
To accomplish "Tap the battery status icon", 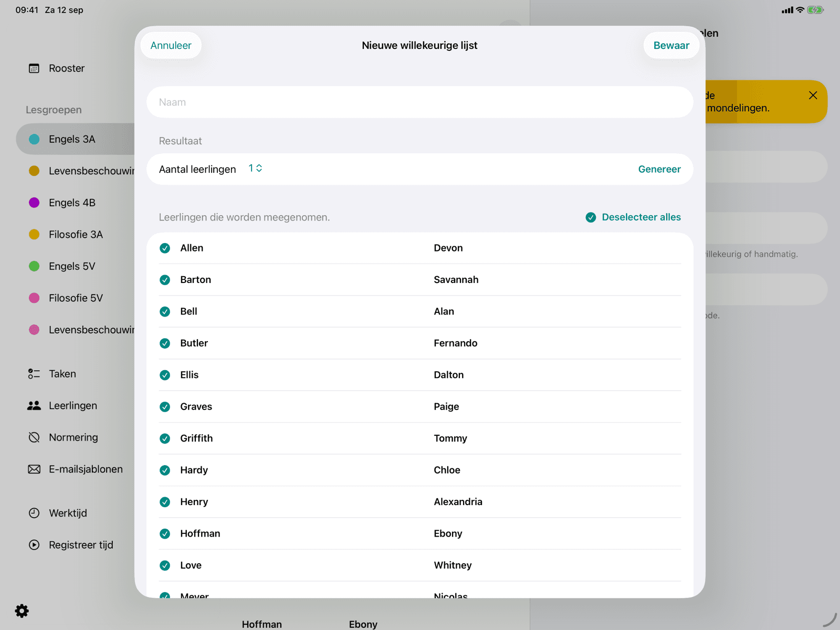I will pyautogui.click(x=815, y=10).
